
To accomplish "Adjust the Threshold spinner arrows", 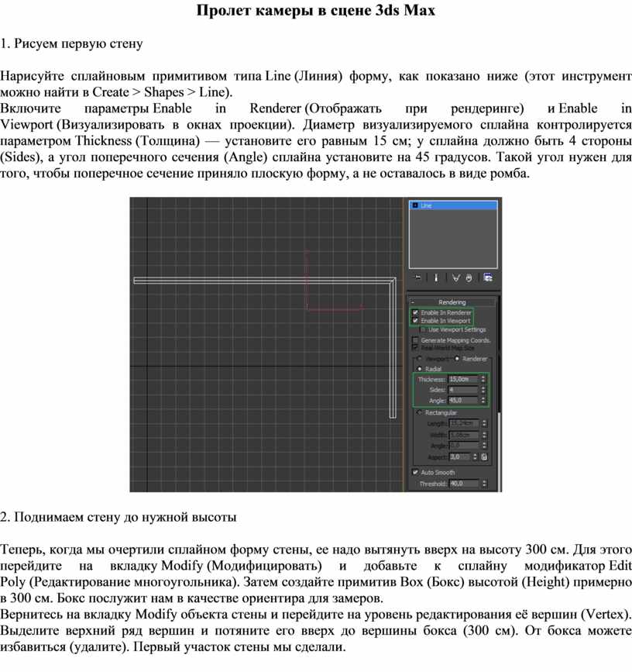I will point(484,484).
